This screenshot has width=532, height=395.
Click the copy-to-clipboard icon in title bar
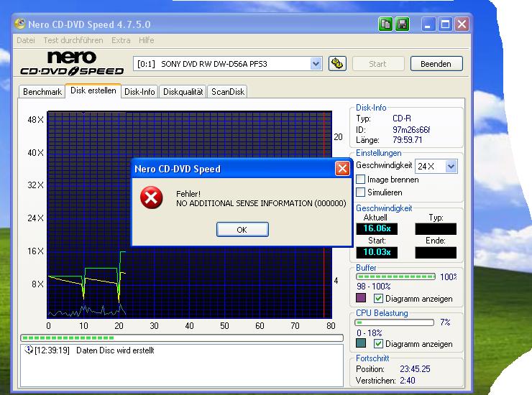point(386,24)
